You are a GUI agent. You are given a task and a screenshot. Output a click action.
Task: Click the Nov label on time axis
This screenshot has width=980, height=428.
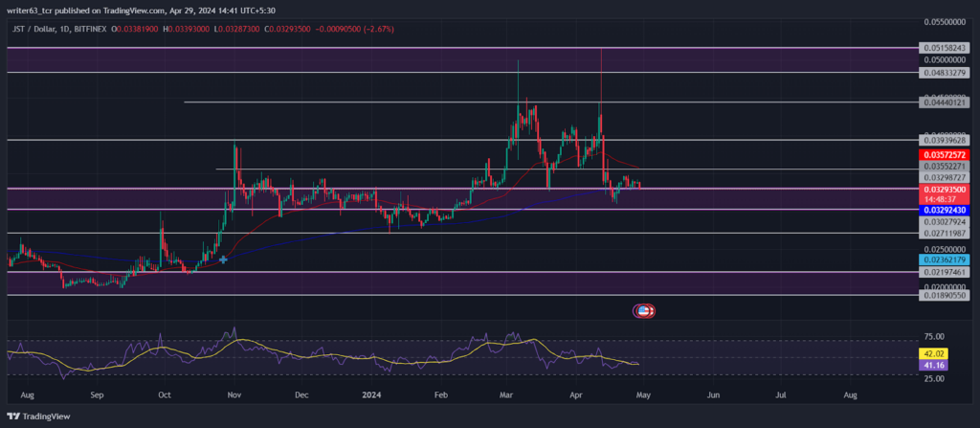tap(234, 395)
